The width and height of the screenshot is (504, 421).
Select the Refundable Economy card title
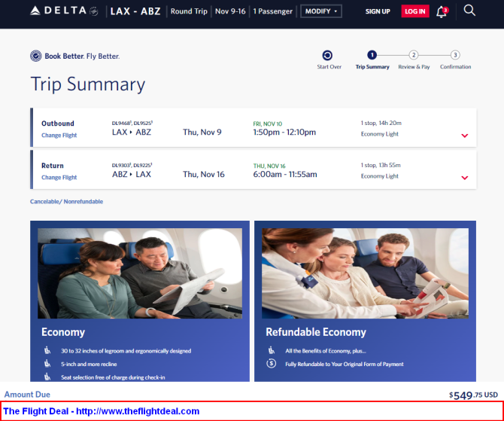point(316,332)
